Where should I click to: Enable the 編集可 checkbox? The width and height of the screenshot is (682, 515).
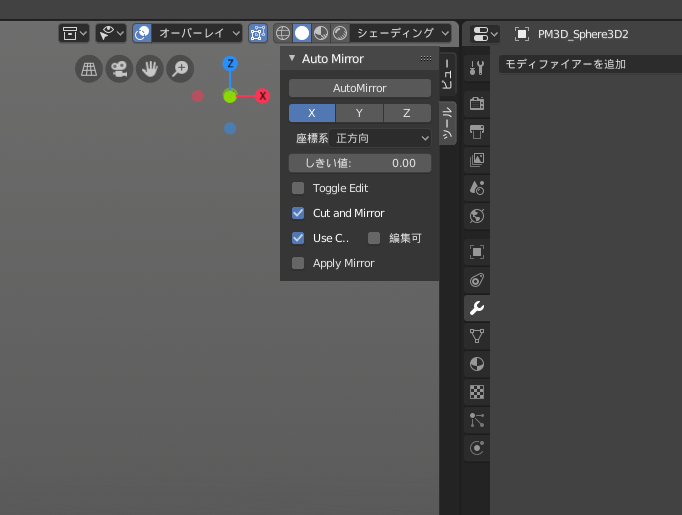pyautogui.click(x=374, y=238)
